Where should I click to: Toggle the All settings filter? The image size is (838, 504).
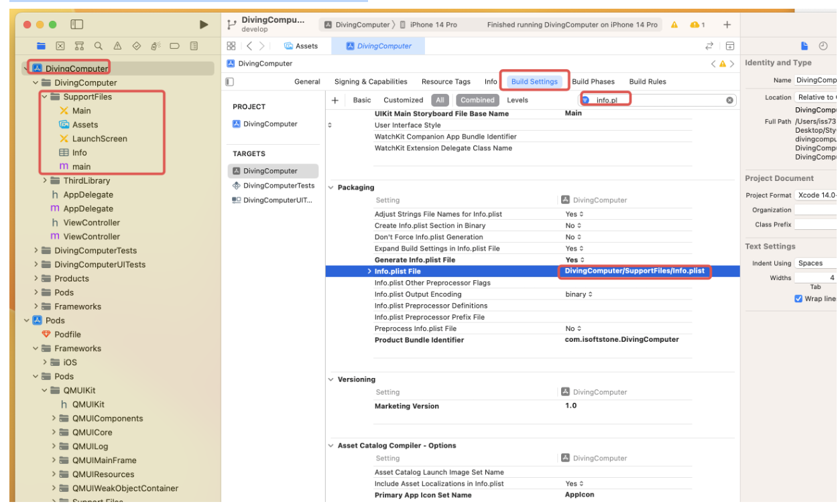tap(440, 100)
